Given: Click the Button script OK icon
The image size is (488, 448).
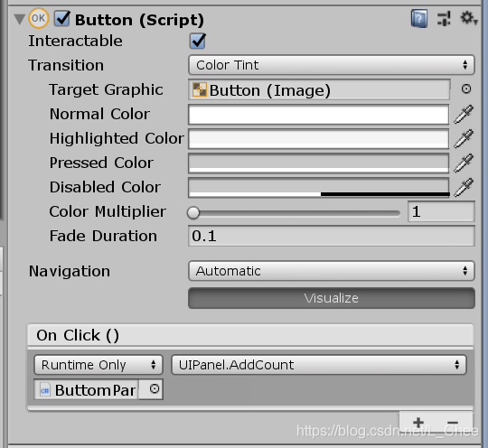Looking at the screenshot, I should point(39,18).
